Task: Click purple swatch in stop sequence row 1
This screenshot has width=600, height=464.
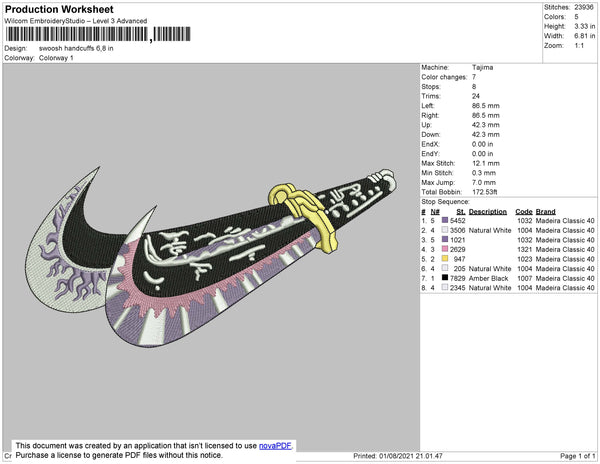Action: (445, 220)
